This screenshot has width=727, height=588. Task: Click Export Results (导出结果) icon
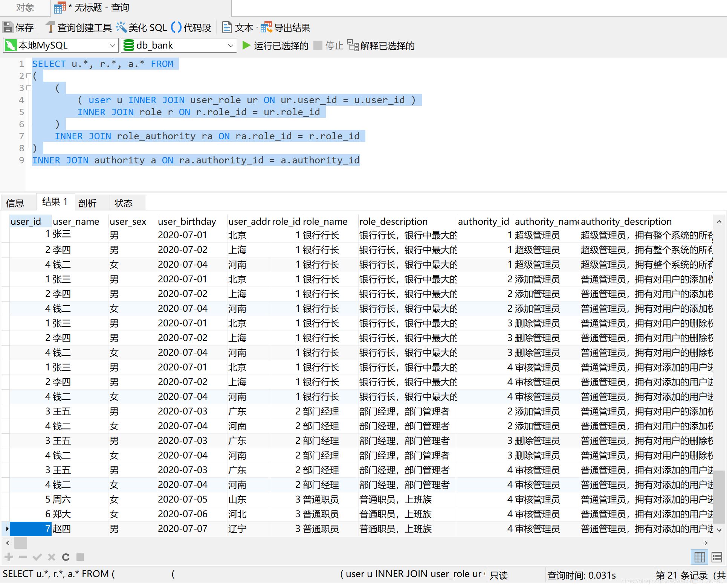(266, 27)
